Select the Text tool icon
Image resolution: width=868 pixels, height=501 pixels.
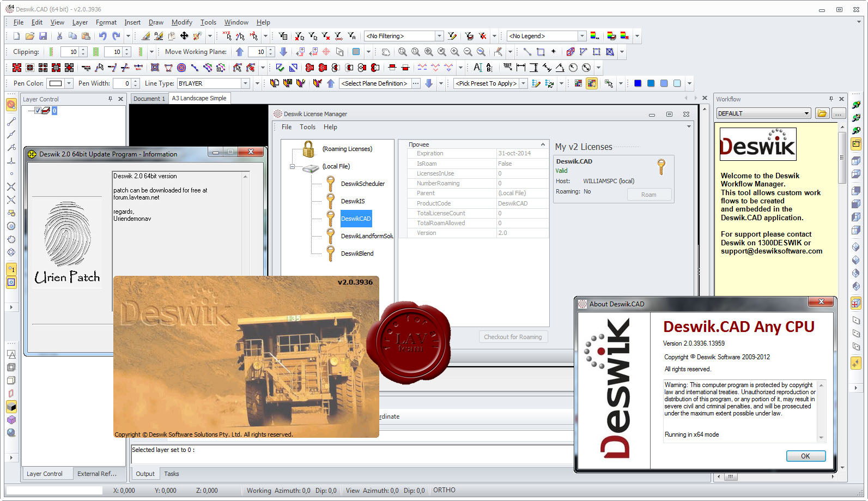[477, 68]
